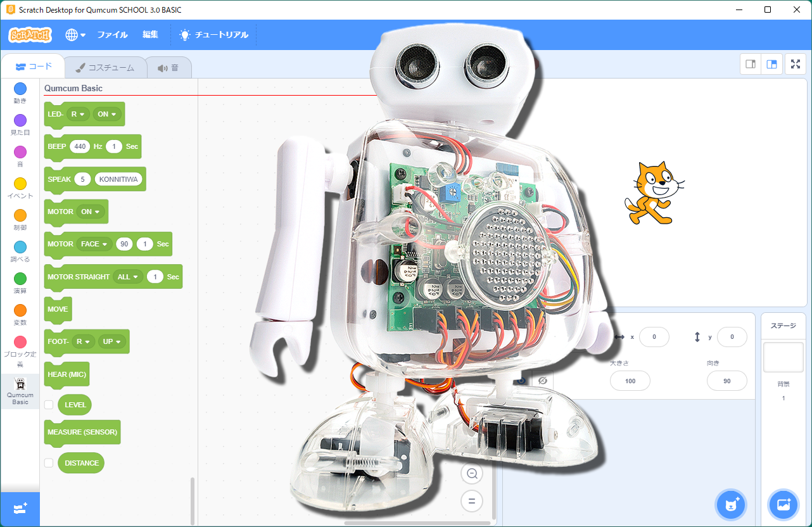The height and width of the screenshot is (527, 812).
Task: Open the ALL dropdown in MOTOR STRAIGHT block
Action: [x=128, y=277]
